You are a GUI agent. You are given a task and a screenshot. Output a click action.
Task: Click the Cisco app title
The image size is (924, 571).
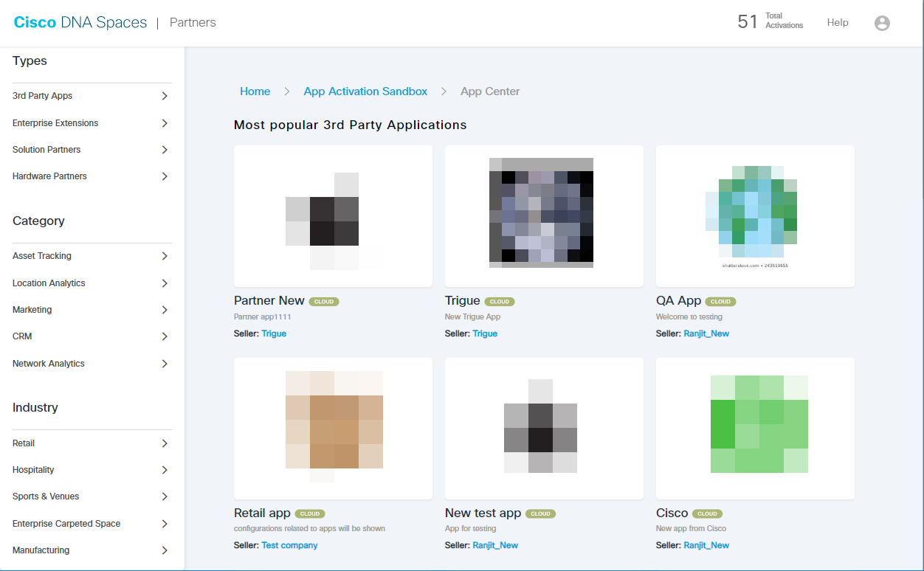pos(672,513)
